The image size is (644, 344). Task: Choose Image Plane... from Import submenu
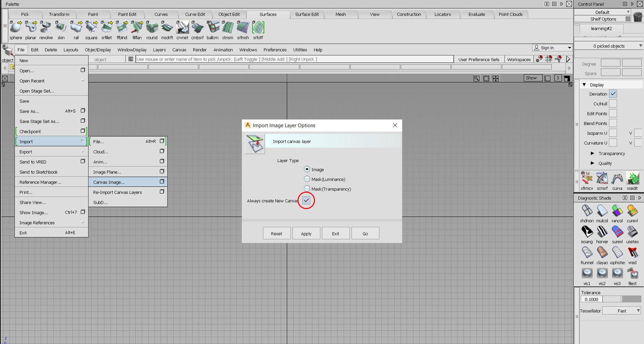click(x=107, y=172)
